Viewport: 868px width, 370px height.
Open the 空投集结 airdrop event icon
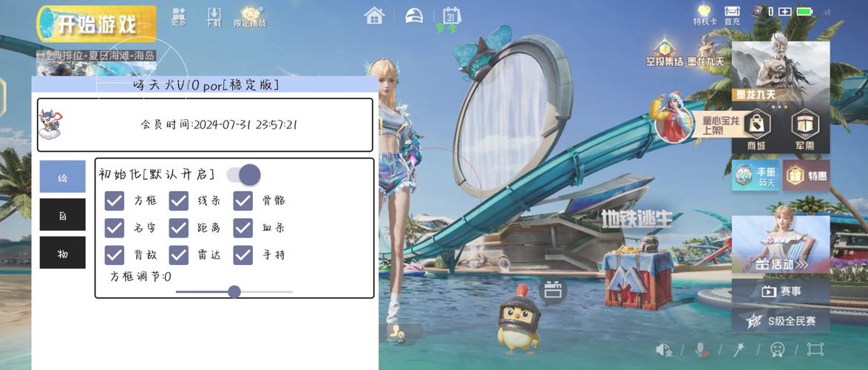point(664,53)
